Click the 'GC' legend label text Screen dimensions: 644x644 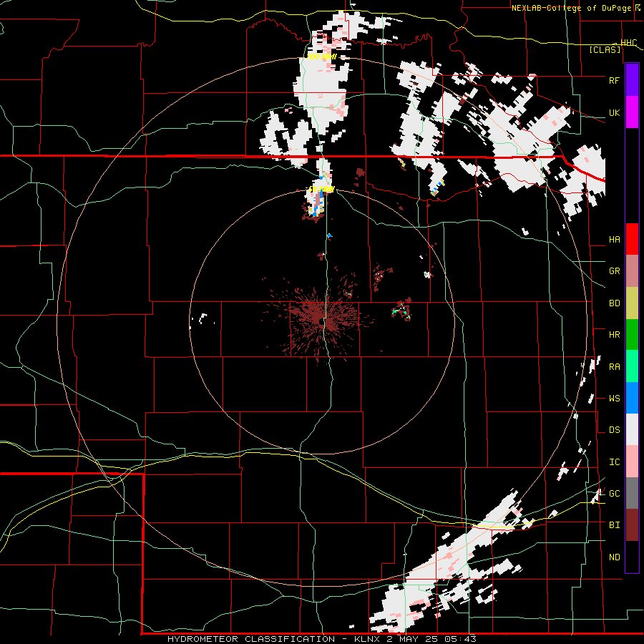tap(614, 494)
